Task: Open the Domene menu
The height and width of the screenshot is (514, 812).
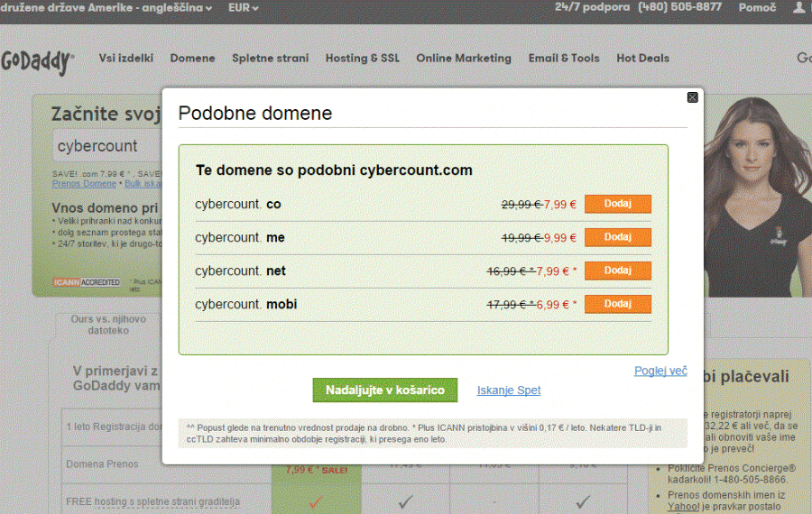Action: pos(192,58)
